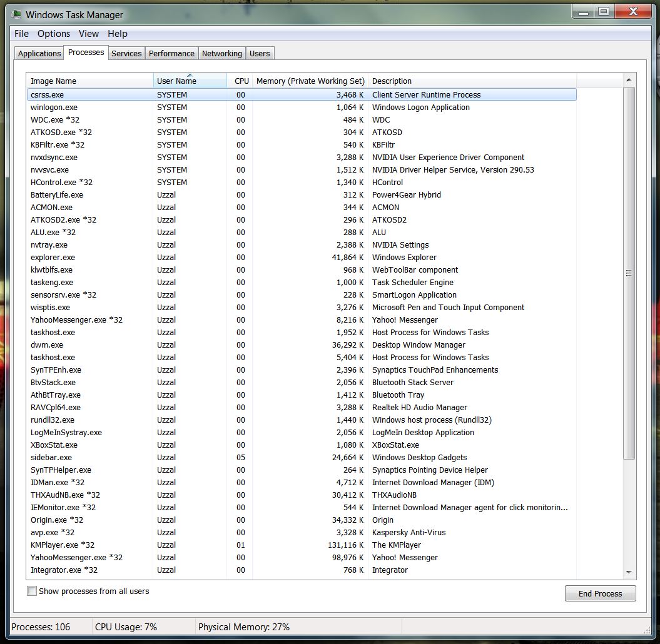Screen dimensions: 660x644
Task: Select the nvtray.exe process
Action: (302, 245)
